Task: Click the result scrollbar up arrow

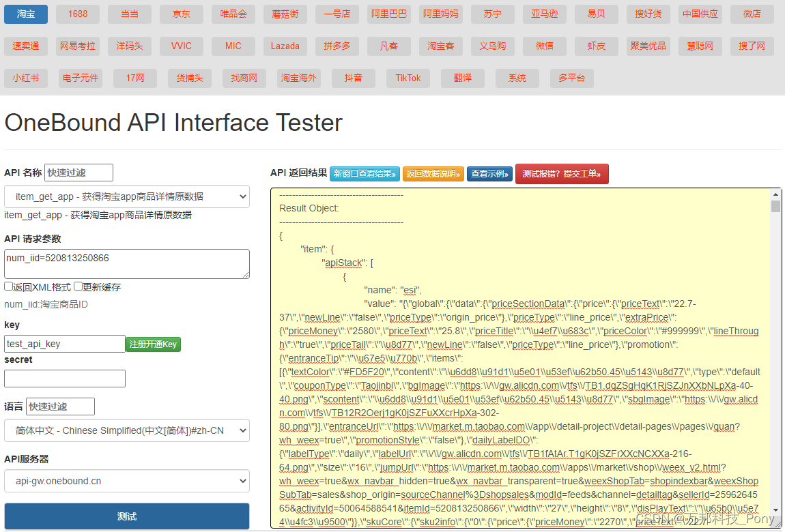Action: pyautogui.click(x=775, y=194)
